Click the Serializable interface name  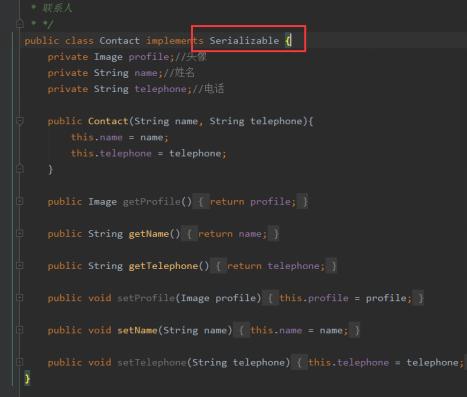244,41
